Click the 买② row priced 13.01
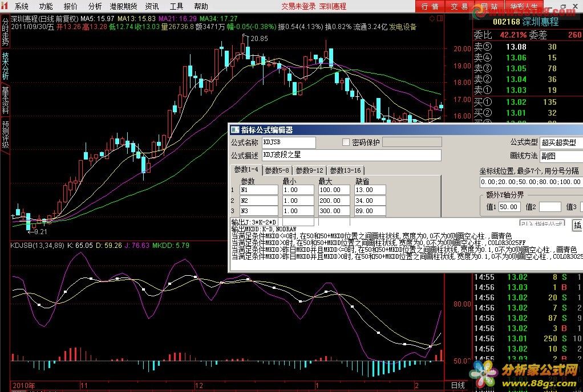The height and width of the screenshot is (392, 583). (x=527, y=112)
